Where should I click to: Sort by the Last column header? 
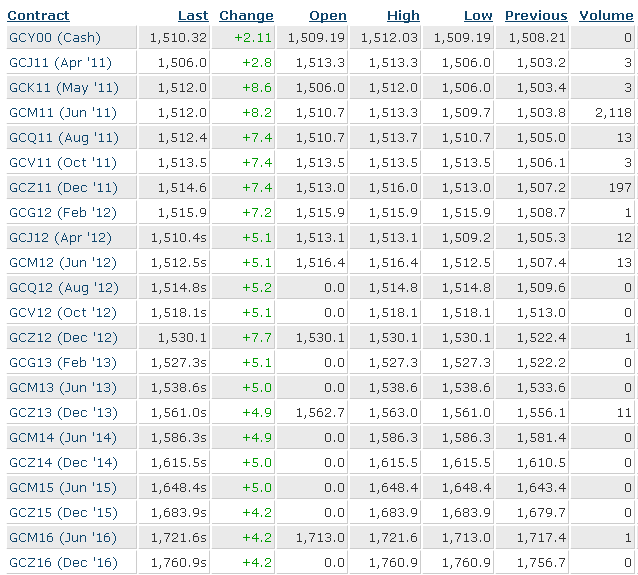click(193, 15)
